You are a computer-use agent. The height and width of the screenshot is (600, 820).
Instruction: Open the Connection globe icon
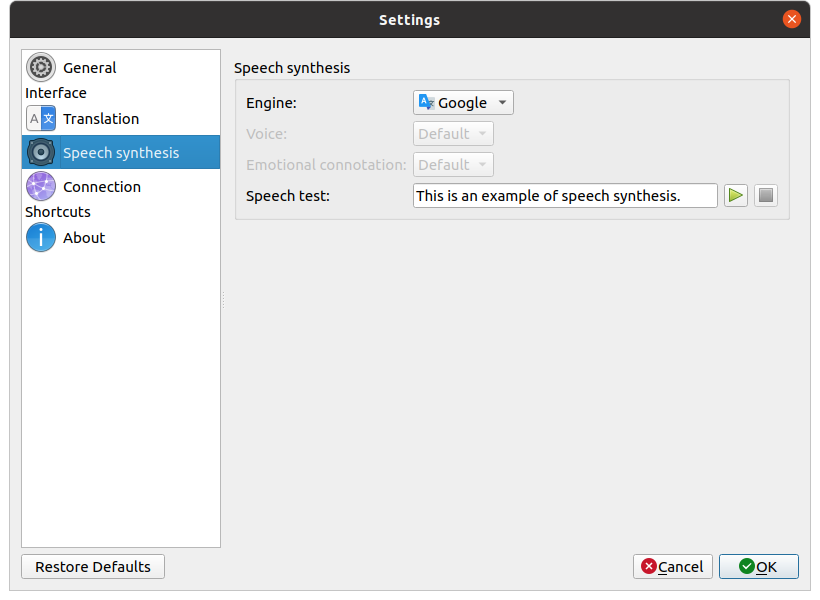[x=41, y=187]
